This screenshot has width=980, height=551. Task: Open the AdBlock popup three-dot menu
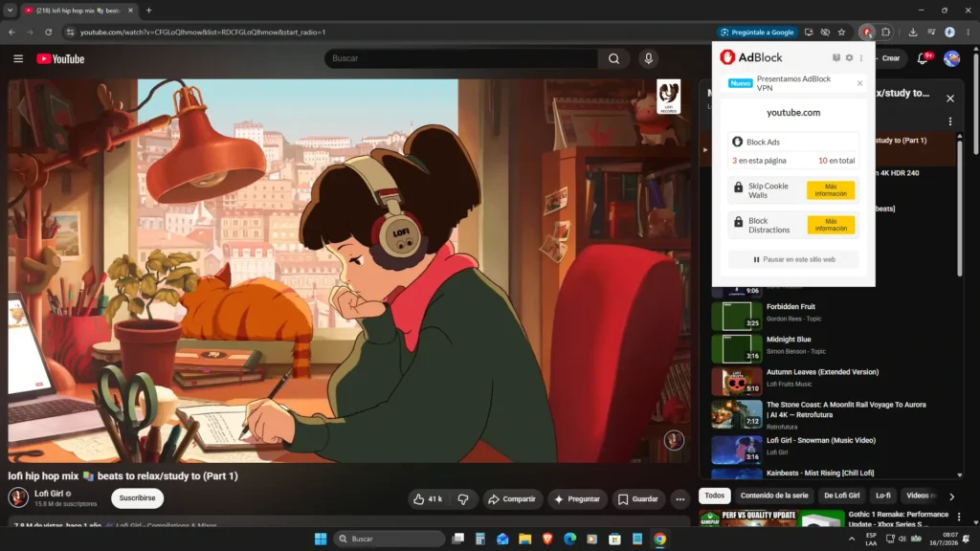tap(861, 57)
